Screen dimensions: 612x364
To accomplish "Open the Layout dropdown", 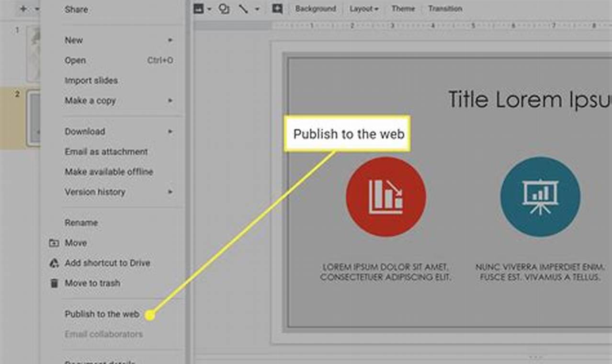I will point(363,9).
